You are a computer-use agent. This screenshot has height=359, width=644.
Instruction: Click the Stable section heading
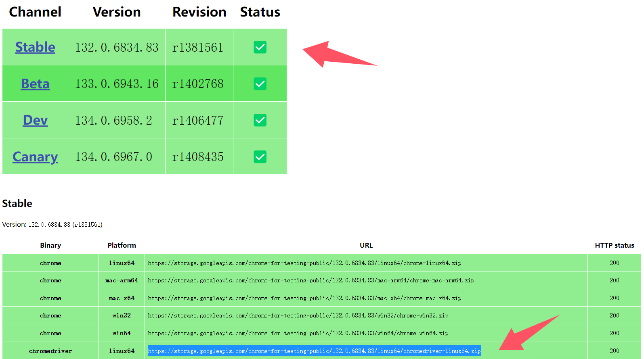17,203
